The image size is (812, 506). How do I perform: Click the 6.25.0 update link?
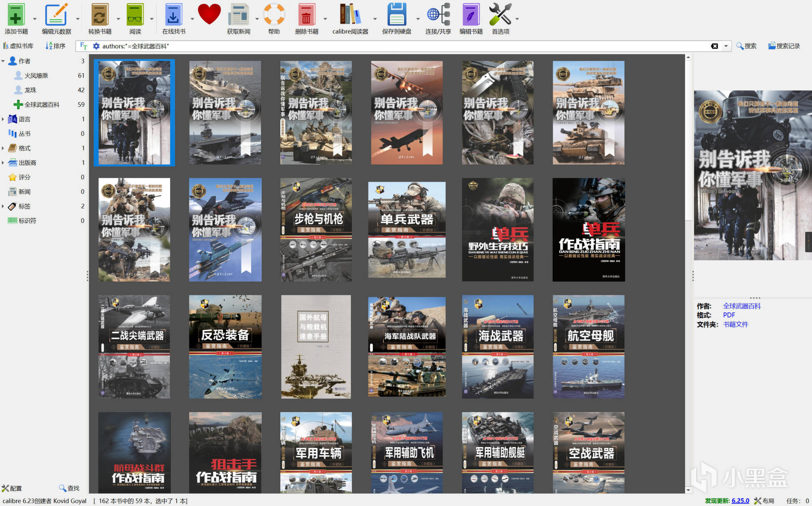[x=740, y=501]
